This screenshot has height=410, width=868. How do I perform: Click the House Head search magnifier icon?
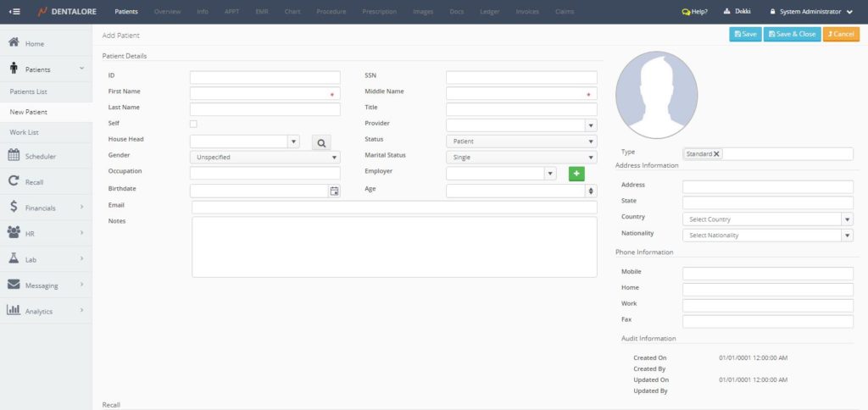tap(321, 142)
